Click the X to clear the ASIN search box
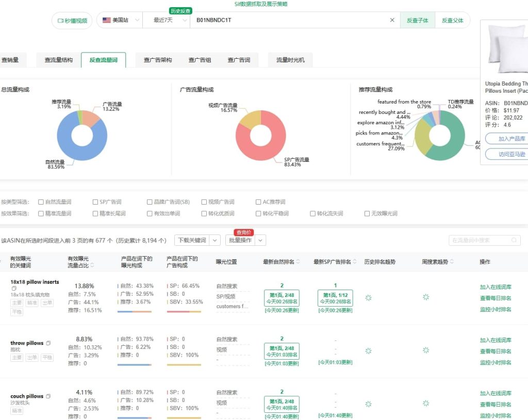Viewport: 528px width, 420px height. 392,20
